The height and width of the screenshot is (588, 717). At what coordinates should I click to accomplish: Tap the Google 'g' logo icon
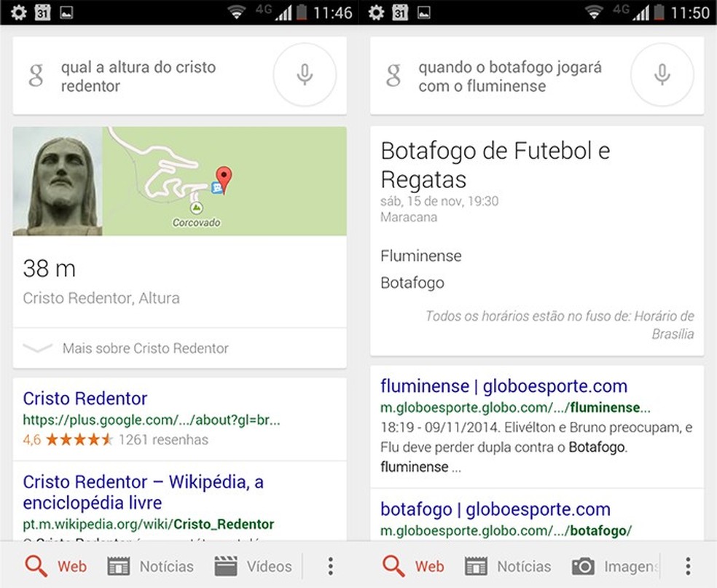click(x=36, y=75)
